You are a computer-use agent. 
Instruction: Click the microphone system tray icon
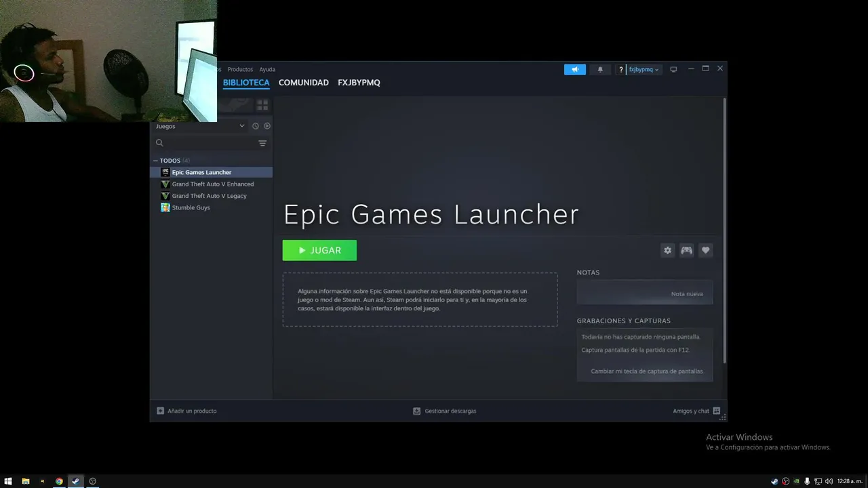tap(807, 481)
